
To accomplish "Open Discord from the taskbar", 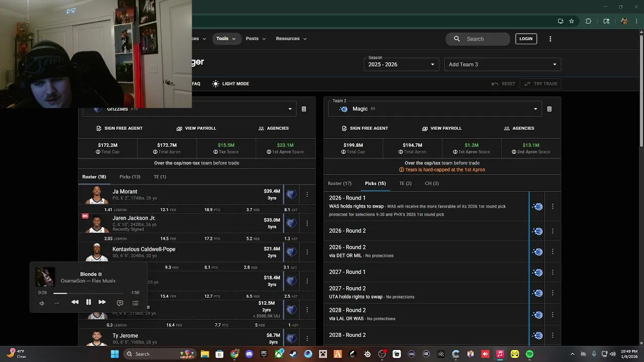I will (x=249, y=354).
